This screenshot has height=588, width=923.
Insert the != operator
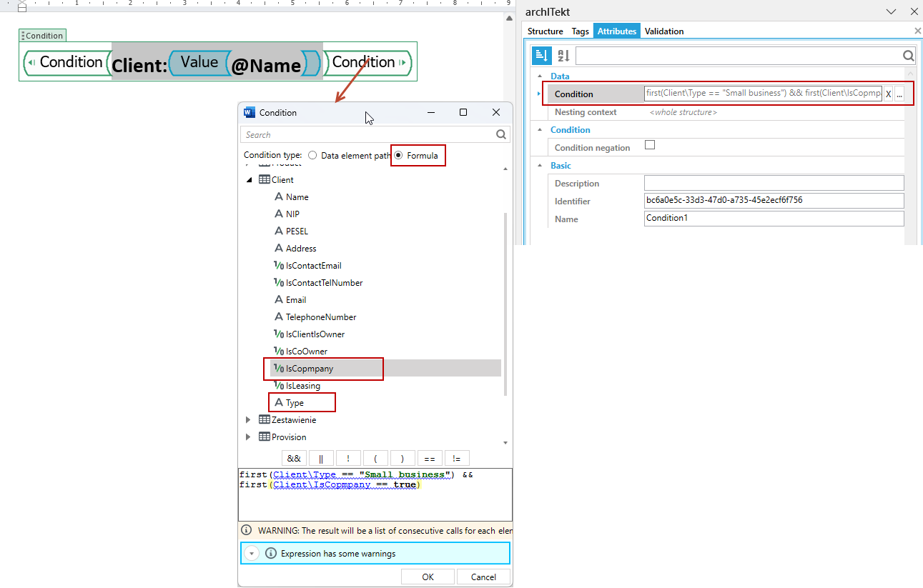click(457, 458)
